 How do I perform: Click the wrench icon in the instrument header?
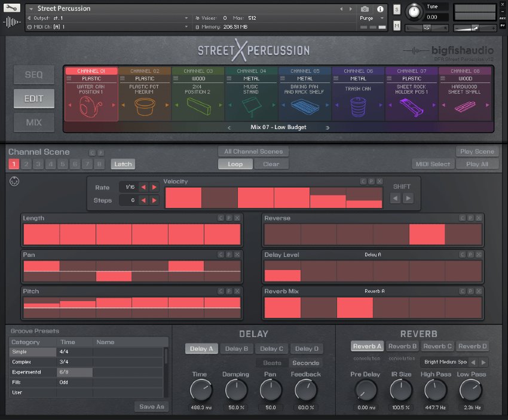[x=11, y=8]
